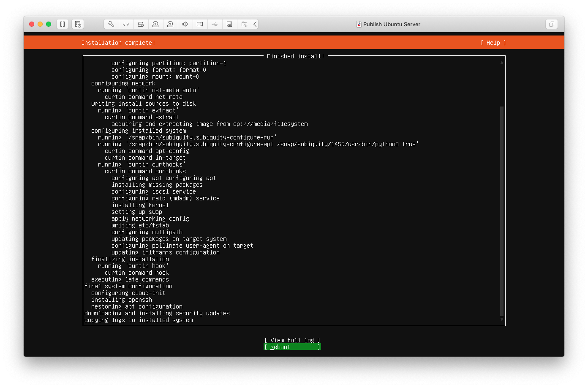Click the 'installing kernel' log line
588x388 pixels.
click(x=140, y=205)
